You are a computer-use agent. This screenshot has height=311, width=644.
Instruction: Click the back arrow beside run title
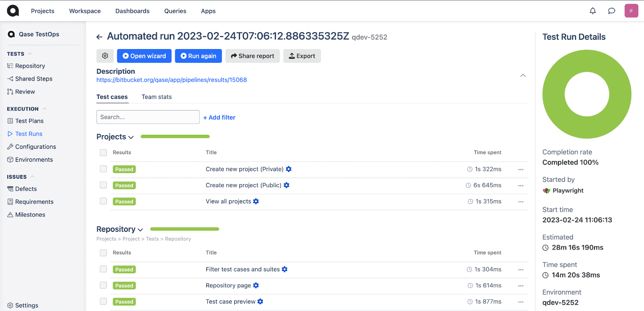click(99, 37)
